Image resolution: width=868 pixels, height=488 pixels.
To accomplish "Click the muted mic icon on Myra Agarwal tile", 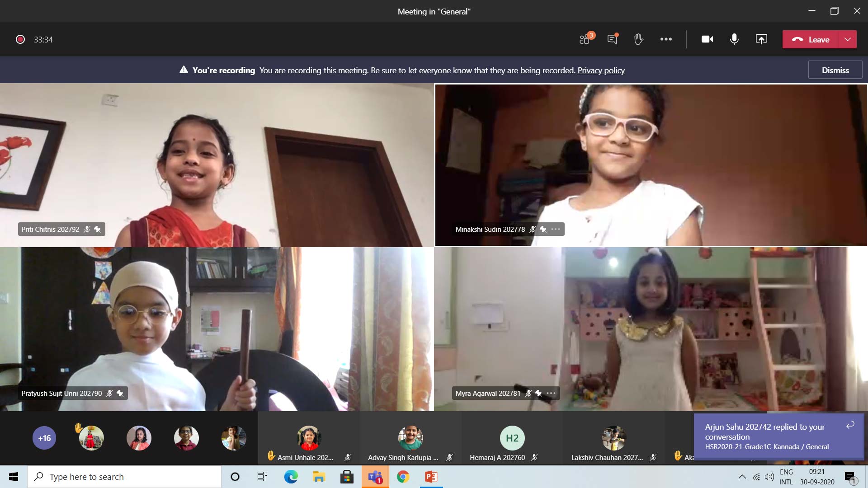I will (528, 393).
